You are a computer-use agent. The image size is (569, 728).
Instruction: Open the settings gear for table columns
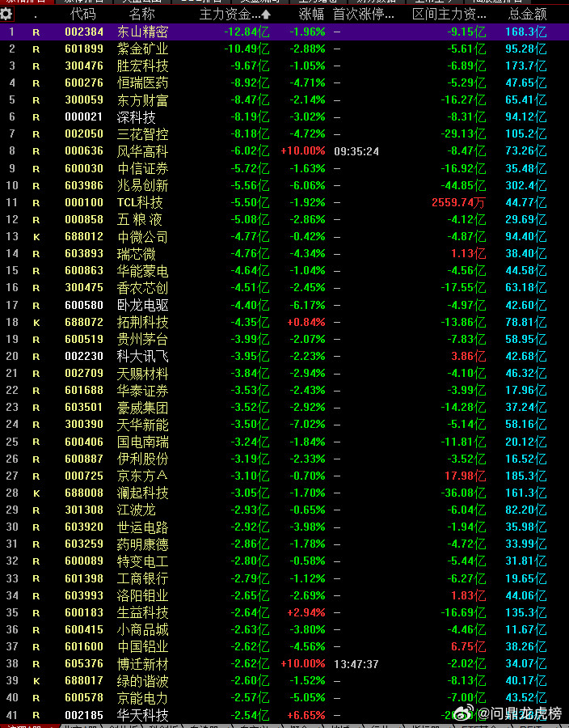click(x=6, y=14)
